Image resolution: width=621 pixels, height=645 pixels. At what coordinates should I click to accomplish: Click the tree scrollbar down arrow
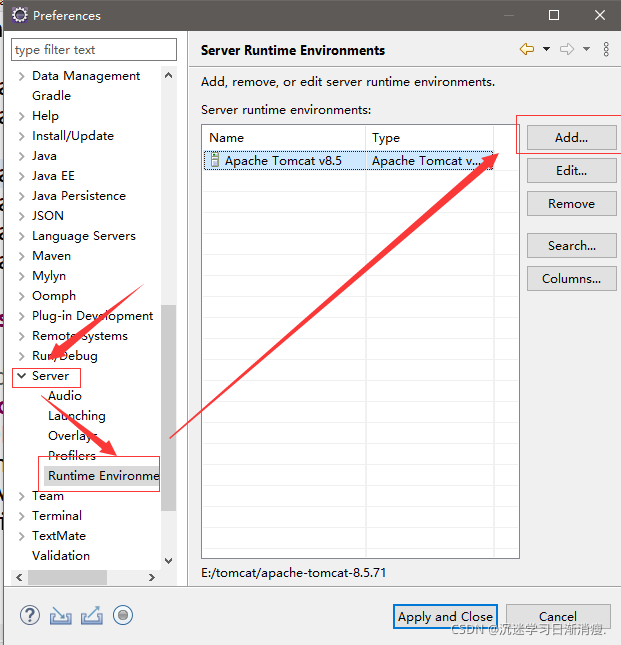(168, 561)
